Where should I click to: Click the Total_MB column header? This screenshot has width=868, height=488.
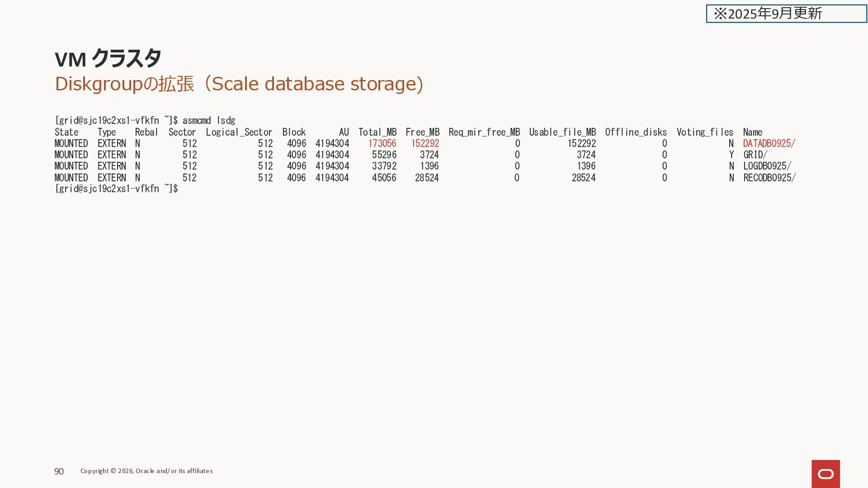coord(377,132)
